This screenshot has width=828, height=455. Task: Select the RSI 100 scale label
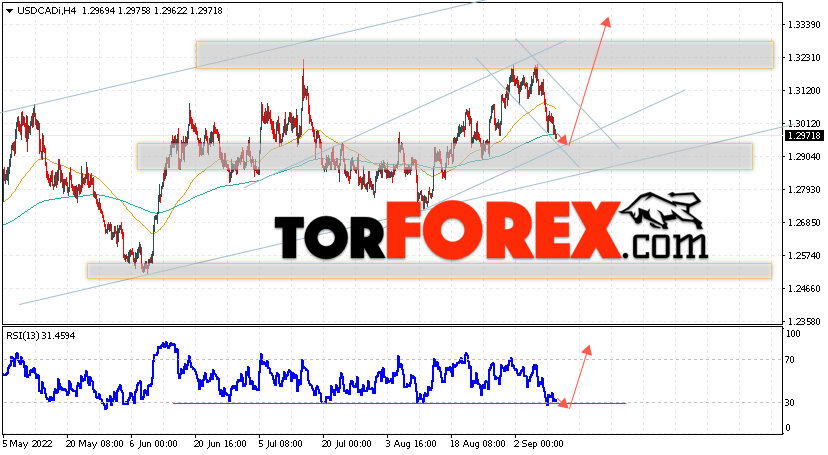click(x=793, y=334)
